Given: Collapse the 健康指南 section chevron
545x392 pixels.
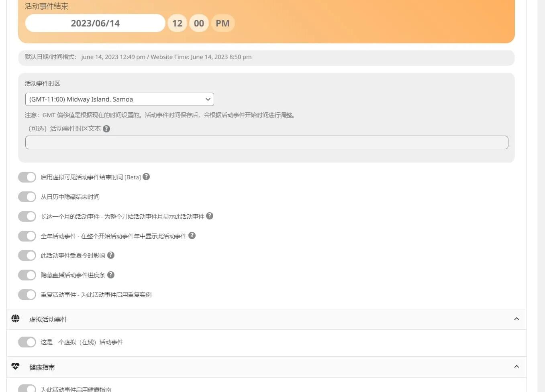Looking at the screenshot, I should pyautogui.click(x=516, y=367).
